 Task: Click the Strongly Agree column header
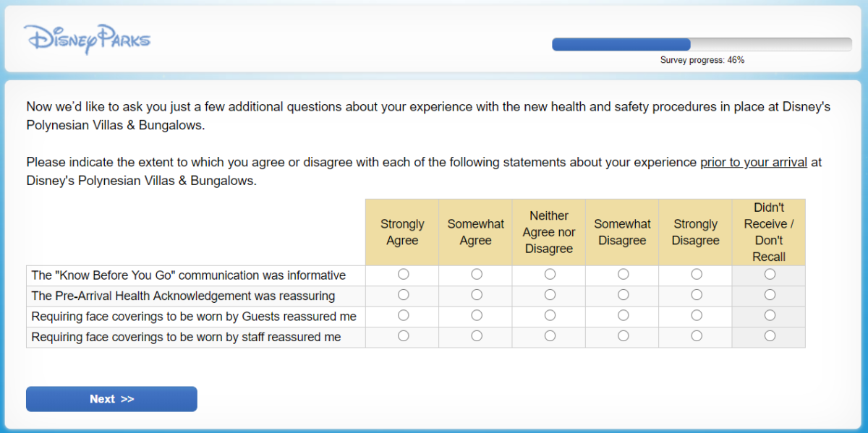pos(402,232)
